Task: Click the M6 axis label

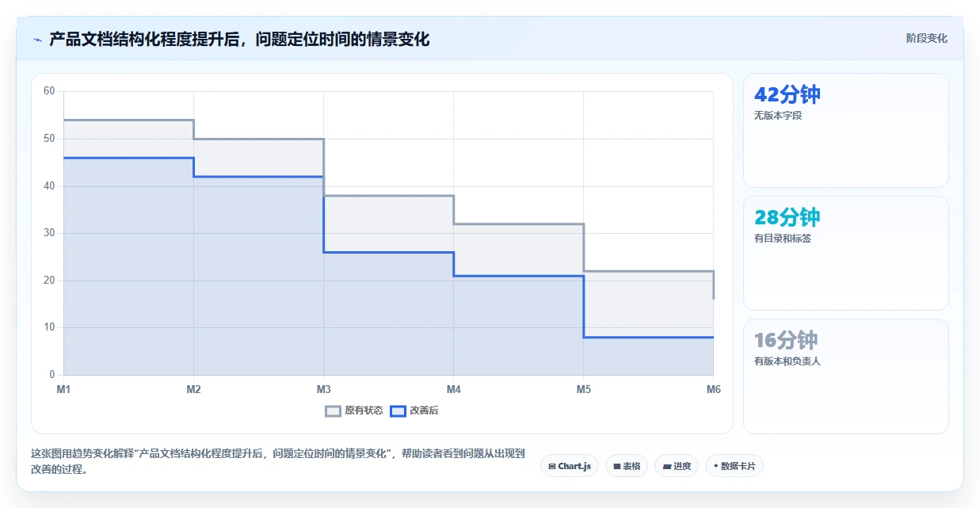Action: click(x=713, y=389)
